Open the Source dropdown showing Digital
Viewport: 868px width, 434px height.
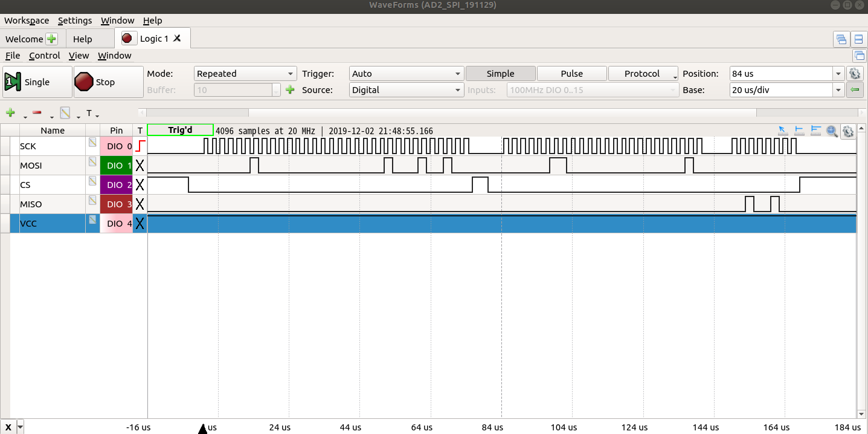pos(407,90)
